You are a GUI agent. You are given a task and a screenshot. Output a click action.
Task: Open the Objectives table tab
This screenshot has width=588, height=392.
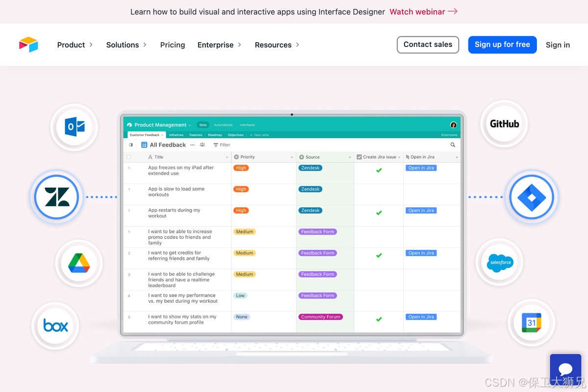click(236, 135)
